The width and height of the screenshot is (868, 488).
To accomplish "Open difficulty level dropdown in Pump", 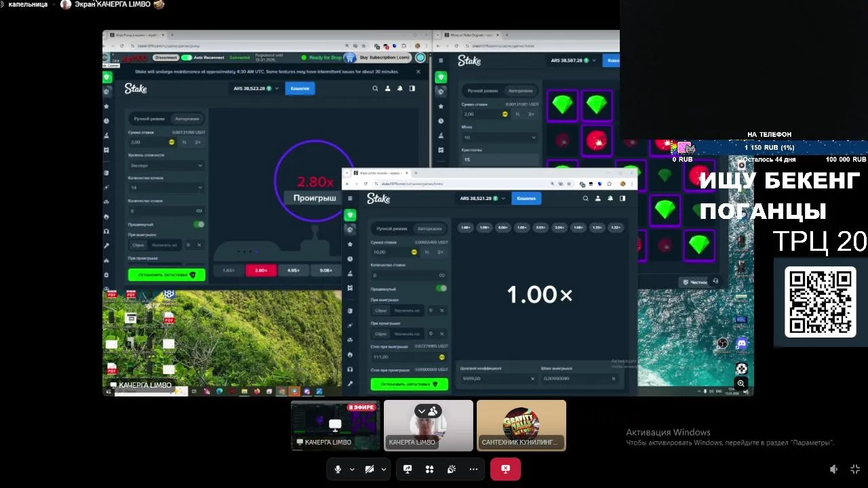I will tap(166, 165).
